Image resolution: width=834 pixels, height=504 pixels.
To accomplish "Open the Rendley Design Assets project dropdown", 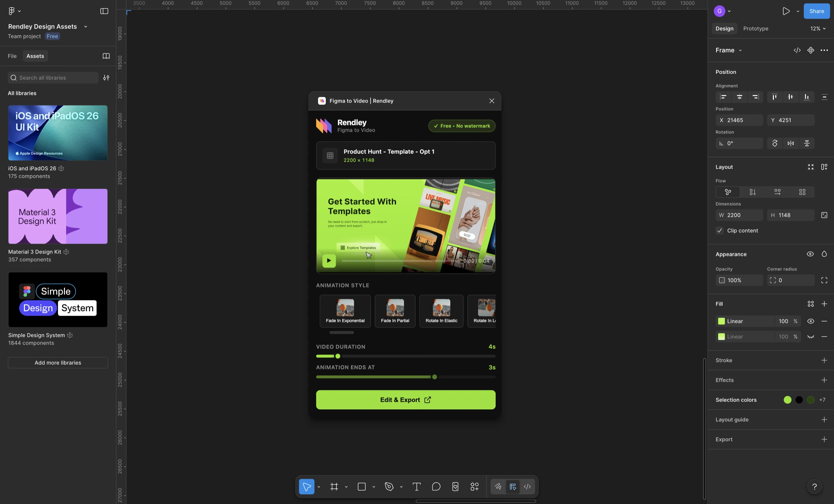I will point(86,26).
